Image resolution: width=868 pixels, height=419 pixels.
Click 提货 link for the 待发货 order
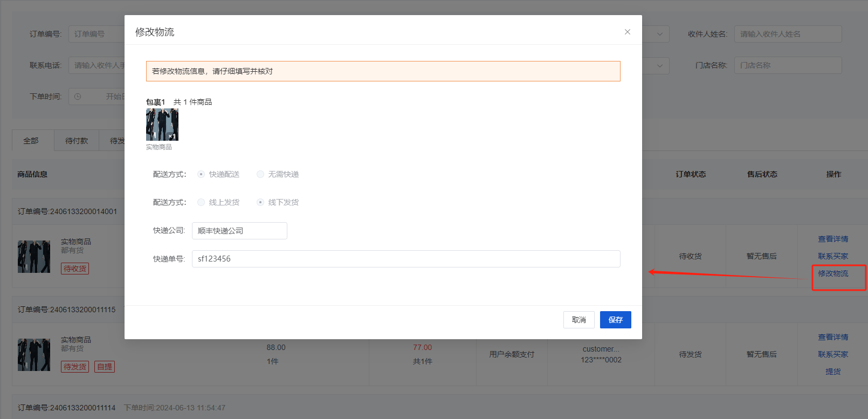(833, 372)
